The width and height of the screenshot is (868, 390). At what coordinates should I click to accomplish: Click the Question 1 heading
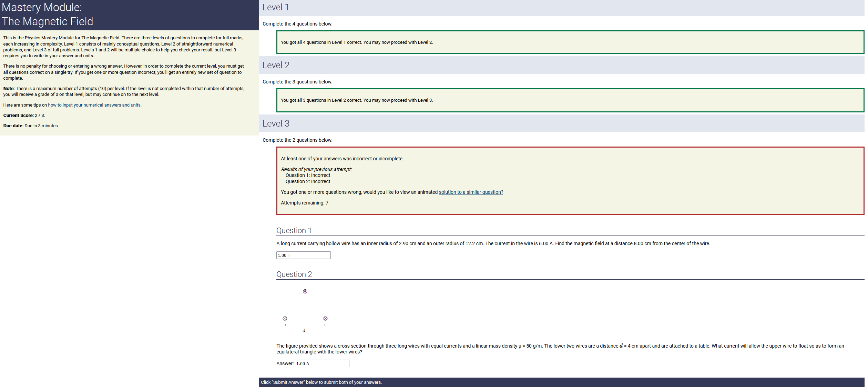pyautogui.click(x=295, y=231)
